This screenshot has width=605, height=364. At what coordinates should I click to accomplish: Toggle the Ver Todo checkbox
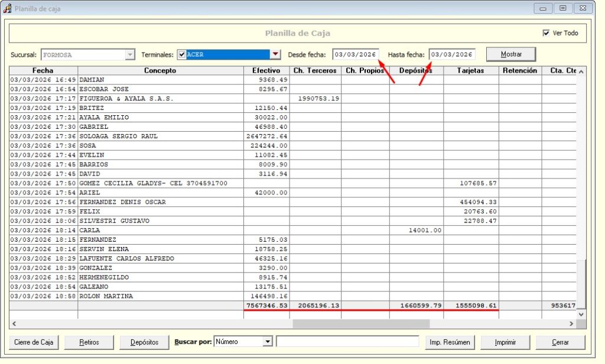[546, 33]
